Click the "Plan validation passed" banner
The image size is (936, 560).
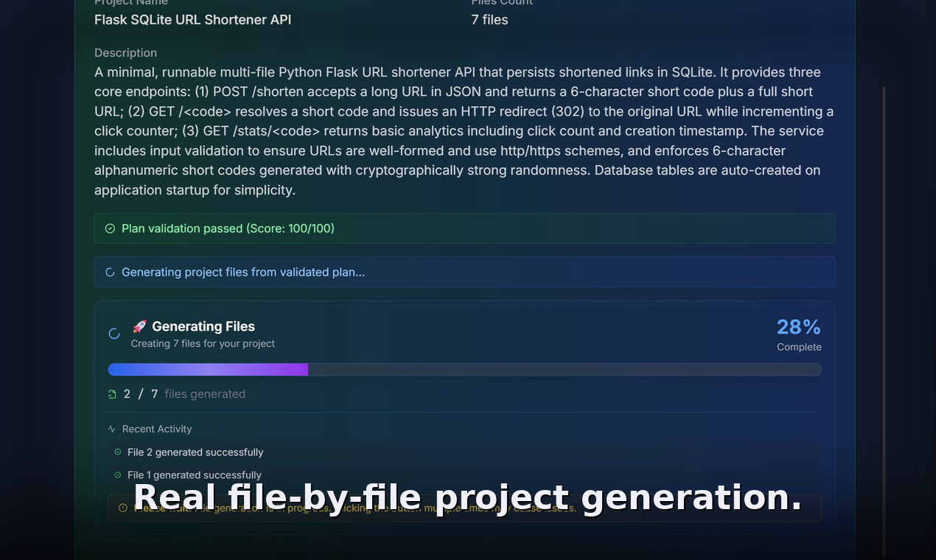click(464, 228)
